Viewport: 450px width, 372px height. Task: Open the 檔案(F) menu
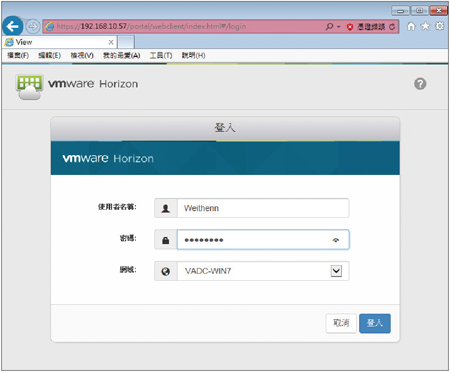tap(18, 55)
